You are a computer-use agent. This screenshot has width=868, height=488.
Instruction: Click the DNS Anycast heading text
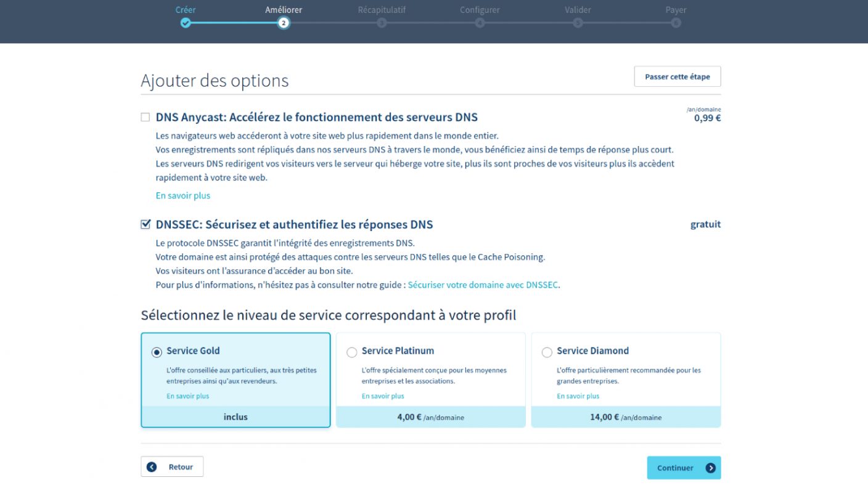pos(317,117)
